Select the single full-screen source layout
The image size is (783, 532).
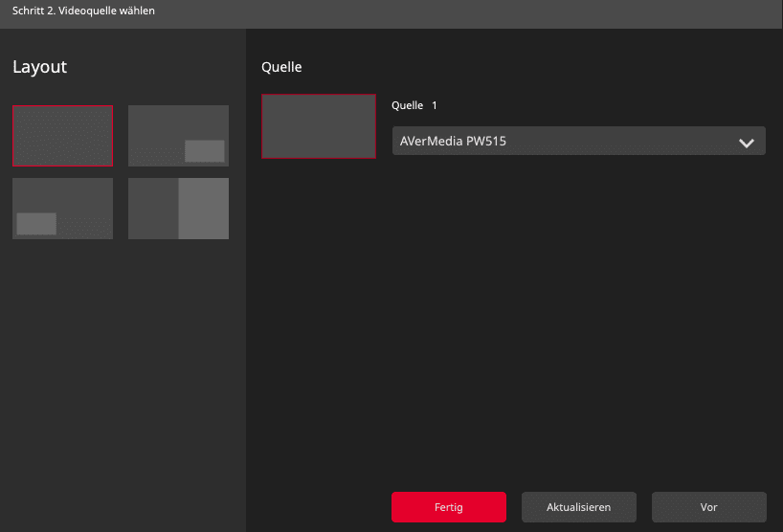pos(62,136)
